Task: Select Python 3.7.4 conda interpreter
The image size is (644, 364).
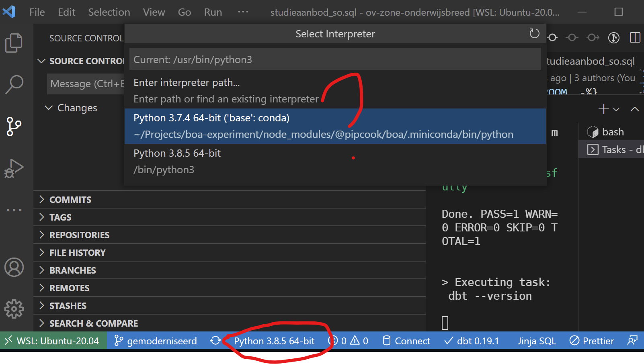Action: pyautogui.click(x=281, y=126)
